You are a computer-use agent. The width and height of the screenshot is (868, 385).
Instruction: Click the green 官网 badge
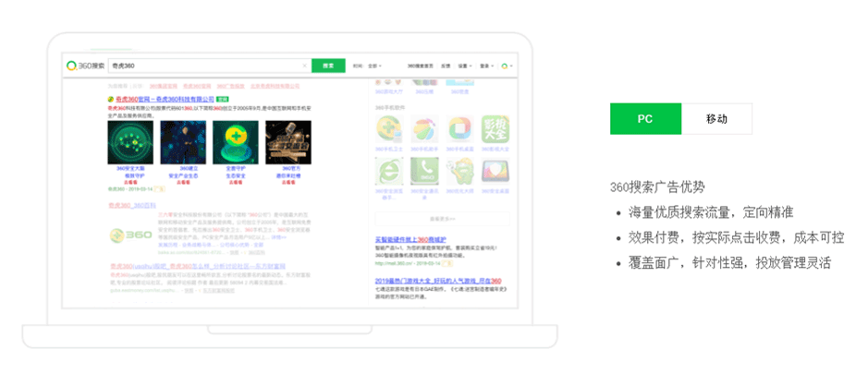[x=222, y=99]
